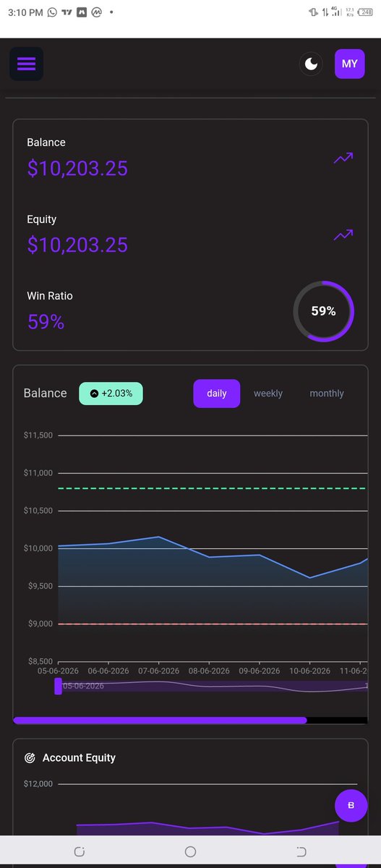
Task: Tap the Android recent apps button
Action: (x=80, y=851)
